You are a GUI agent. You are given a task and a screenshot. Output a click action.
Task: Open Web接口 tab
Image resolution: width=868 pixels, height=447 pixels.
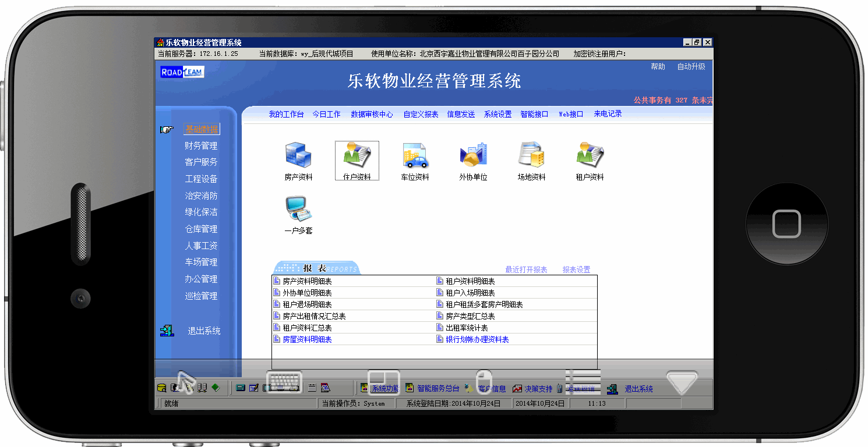(x=571, y=114)
